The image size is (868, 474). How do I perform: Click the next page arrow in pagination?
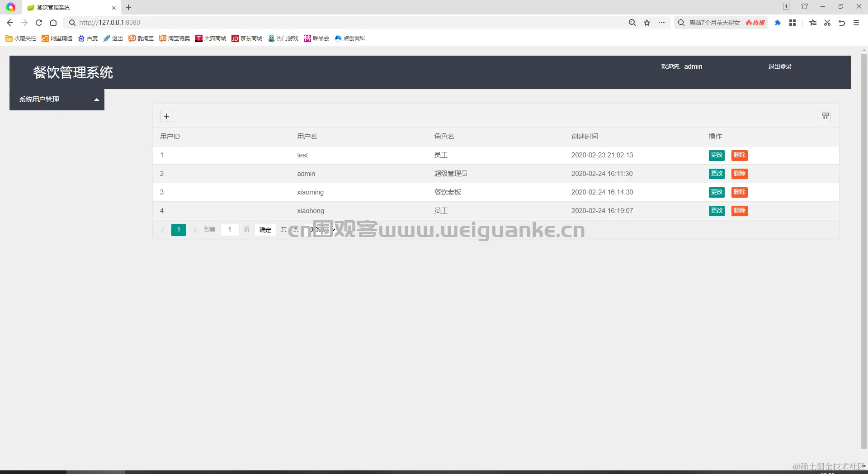click(195, 230)
